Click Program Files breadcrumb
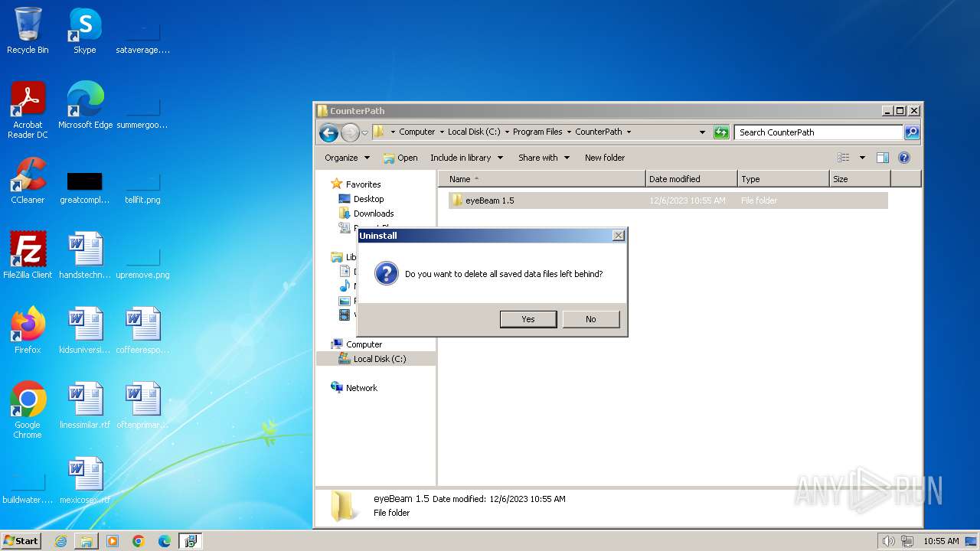The width and height of the screenshot is (980, 551). click(x=537, y=132)
